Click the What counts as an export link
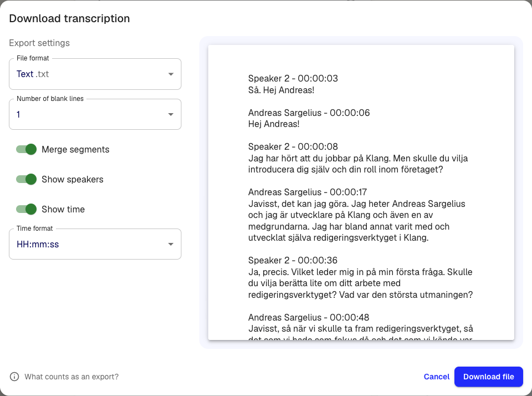The height and width of the screenshot is (396, 532). click(x=71, y=376)
